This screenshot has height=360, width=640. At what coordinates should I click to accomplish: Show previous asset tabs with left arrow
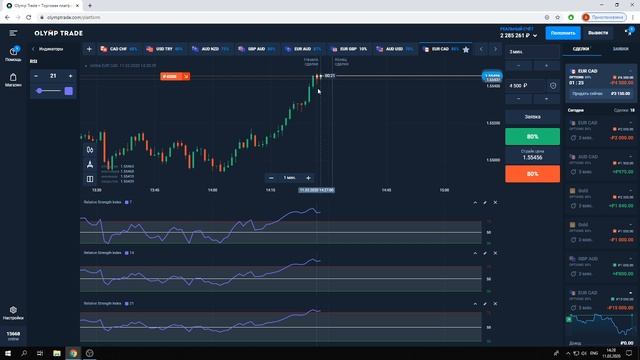point(481,49)
